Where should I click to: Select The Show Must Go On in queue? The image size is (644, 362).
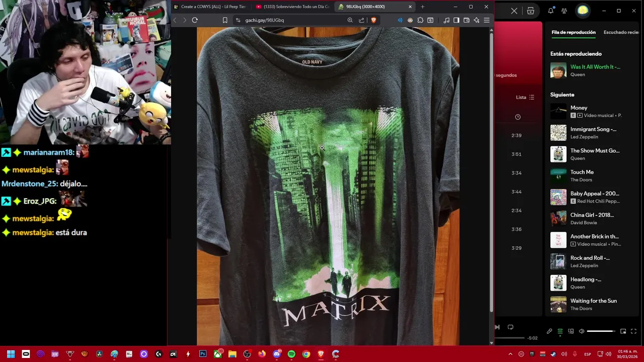592,154
